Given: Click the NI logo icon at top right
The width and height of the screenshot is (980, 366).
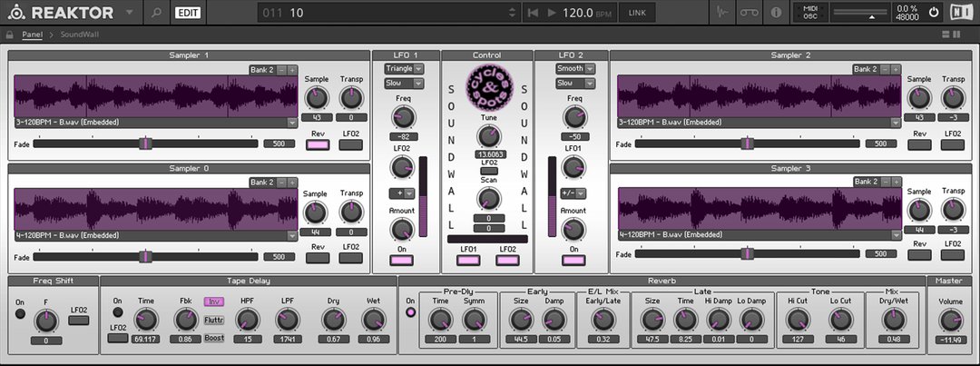Looking at the screenshot, I should (x=960, y=13).
